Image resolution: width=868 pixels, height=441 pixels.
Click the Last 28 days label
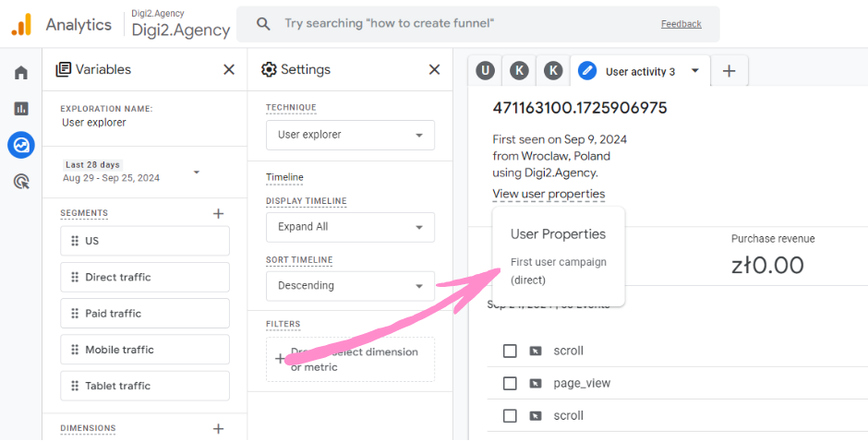click(92, 165)
